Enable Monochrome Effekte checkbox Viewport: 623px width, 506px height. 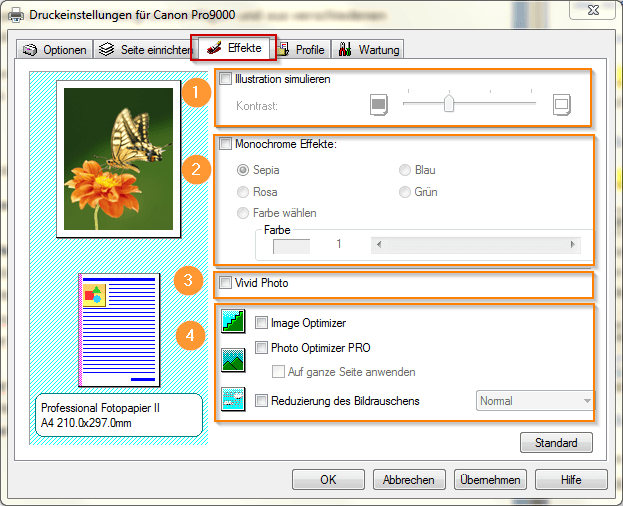(x=226, y=143)
